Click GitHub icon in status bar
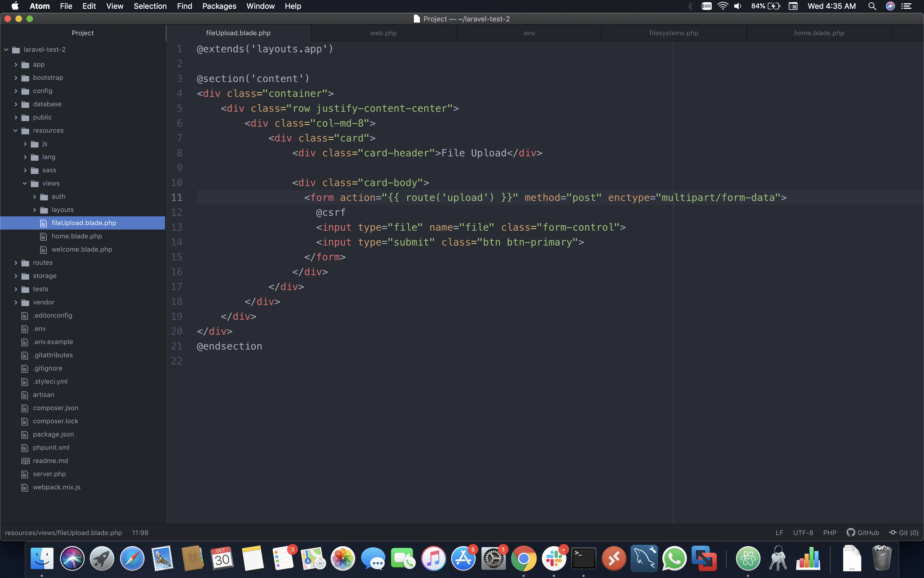The height and width of the screenshot is (578, 924). (862, 533)
